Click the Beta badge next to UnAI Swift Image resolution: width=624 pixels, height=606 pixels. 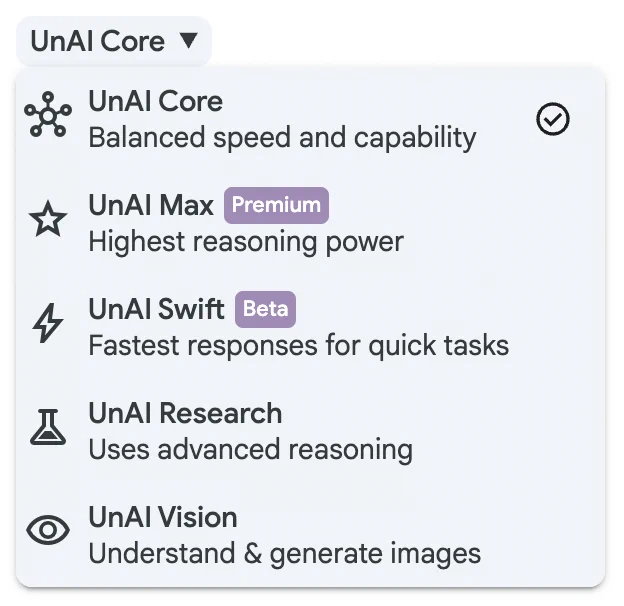click(x=265, y=309)
